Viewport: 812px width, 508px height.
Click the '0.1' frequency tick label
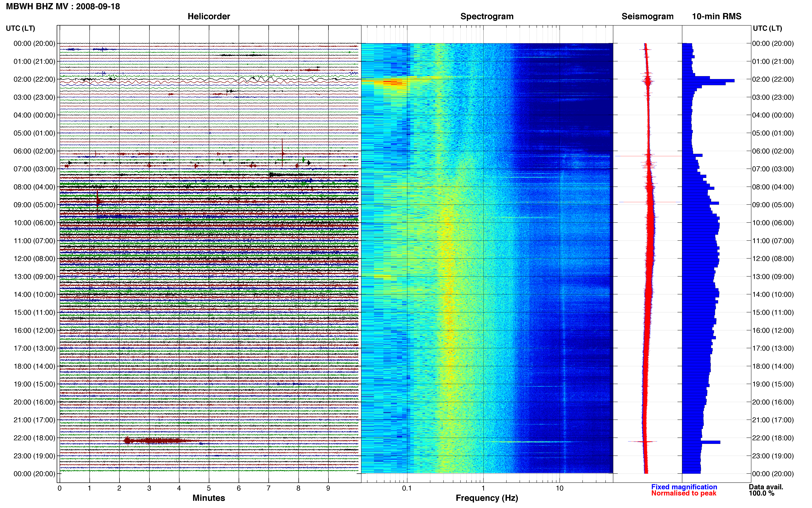coord(407,488)
